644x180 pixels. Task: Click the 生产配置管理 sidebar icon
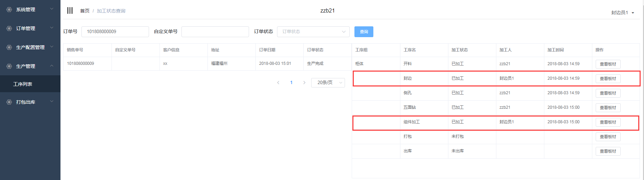pos(9,47)
